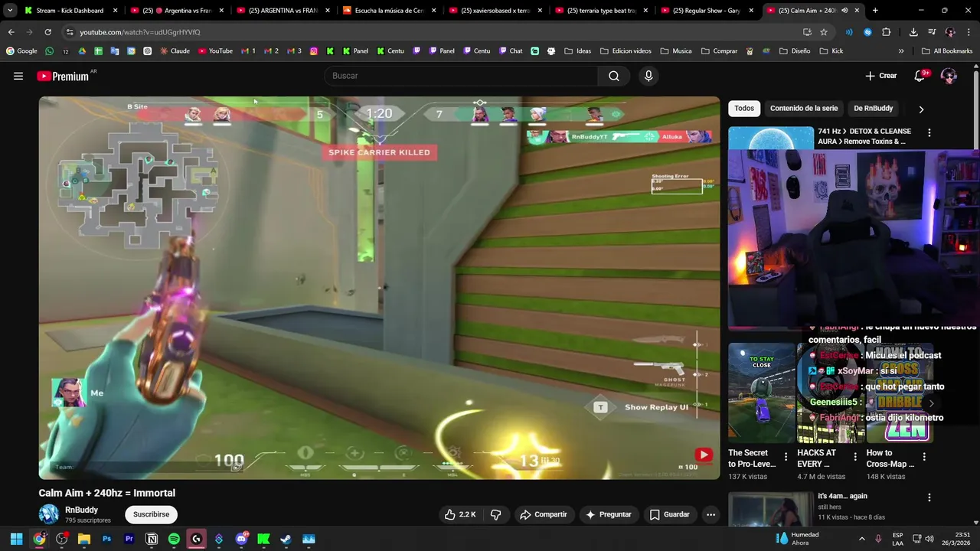The image size is (980, 551).
Task: Show hidden system tray icons
Action: tap(861, 539)
